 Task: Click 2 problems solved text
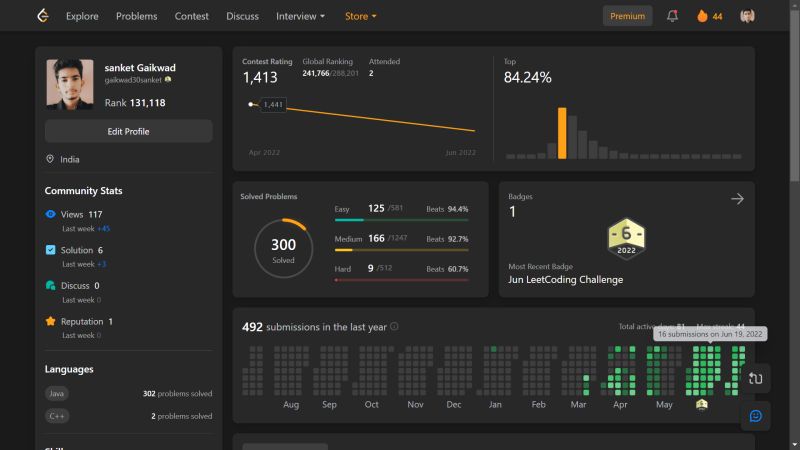[x=182, y=416]
